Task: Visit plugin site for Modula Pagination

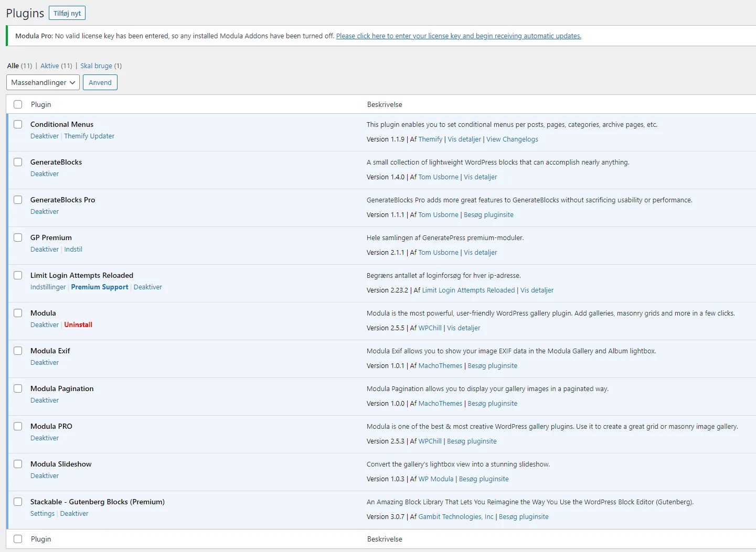Action: pyautogui.click(x=492, y=403)
